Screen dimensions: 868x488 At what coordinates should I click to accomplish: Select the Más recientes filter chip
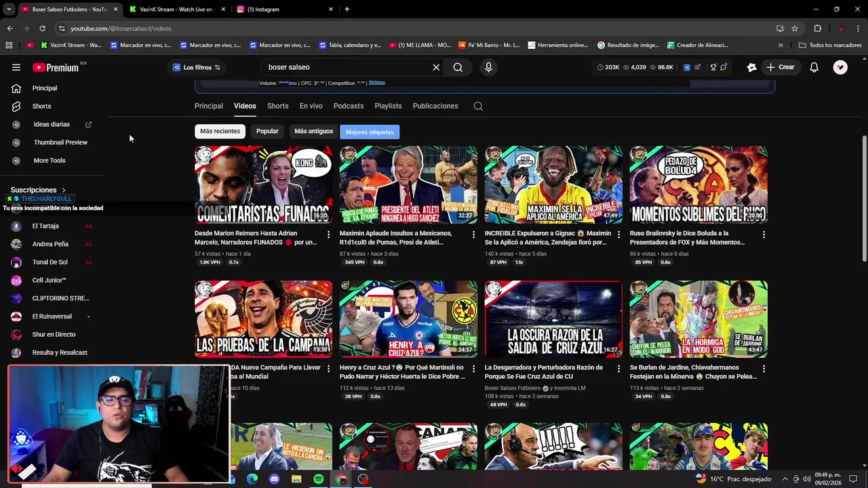[220, 131]
